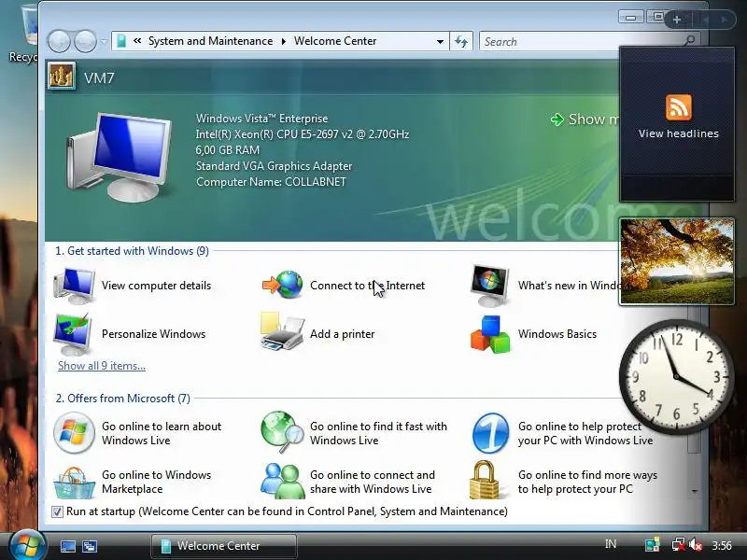Click the find it fast magnifier globe icon
The image size is (747, 560).
[x=283, y=432]
